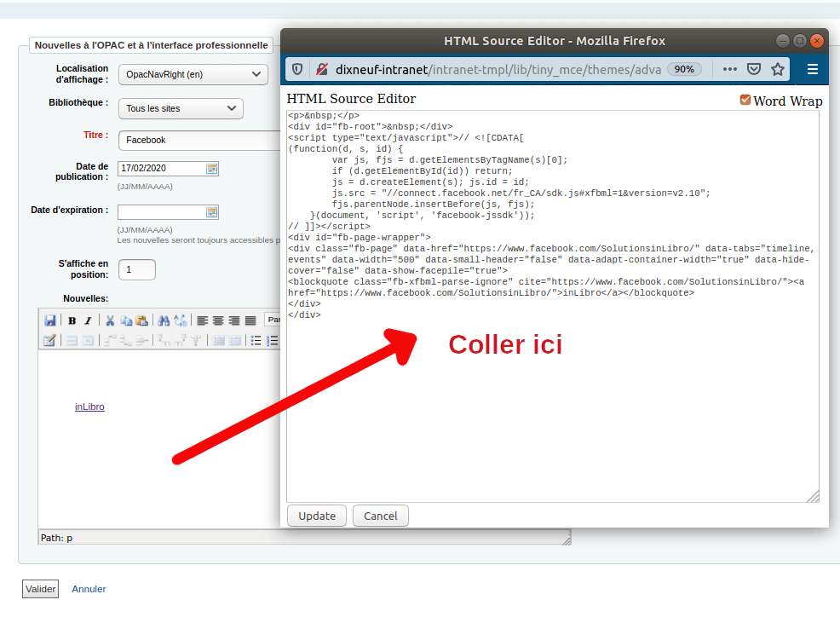This screenshot has width=840, height=623.
Task: Open the paragraph format dropdown in the editor toolbar
Action: click(273, 320)
